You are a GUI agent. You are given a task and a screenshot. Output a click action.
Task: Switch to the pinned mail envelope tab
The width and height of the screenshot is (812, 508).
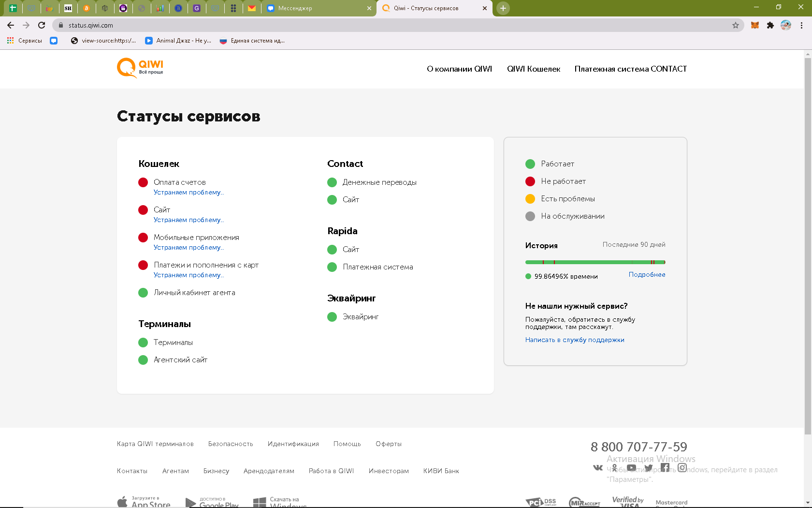[252, 8]
